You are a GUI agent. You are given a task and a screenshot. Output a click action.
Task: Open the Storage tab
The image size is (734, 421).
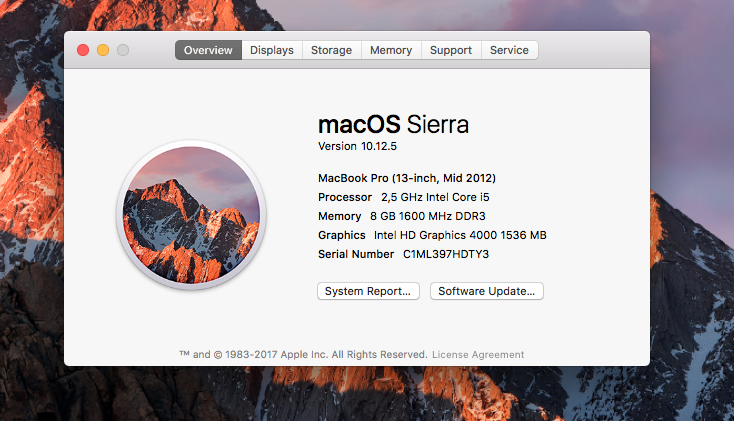(x=331, y=50)
